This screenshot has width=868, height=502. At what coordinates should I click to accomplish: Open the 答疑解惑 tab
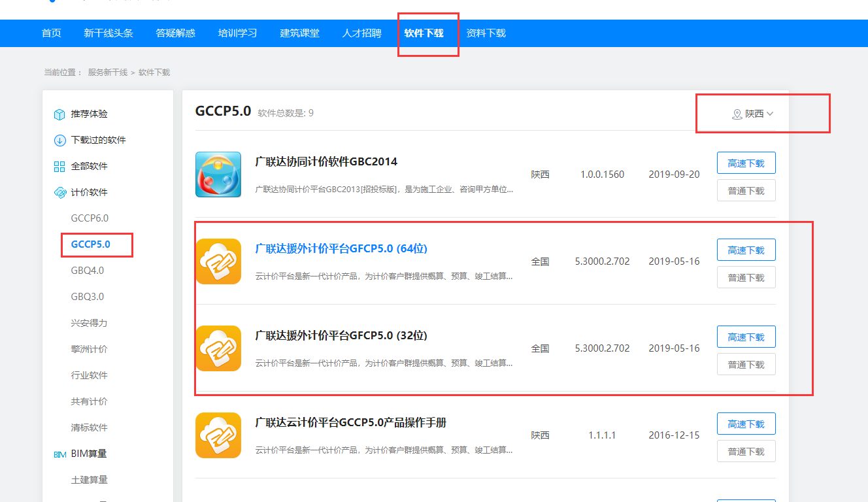tap(176, 33)
